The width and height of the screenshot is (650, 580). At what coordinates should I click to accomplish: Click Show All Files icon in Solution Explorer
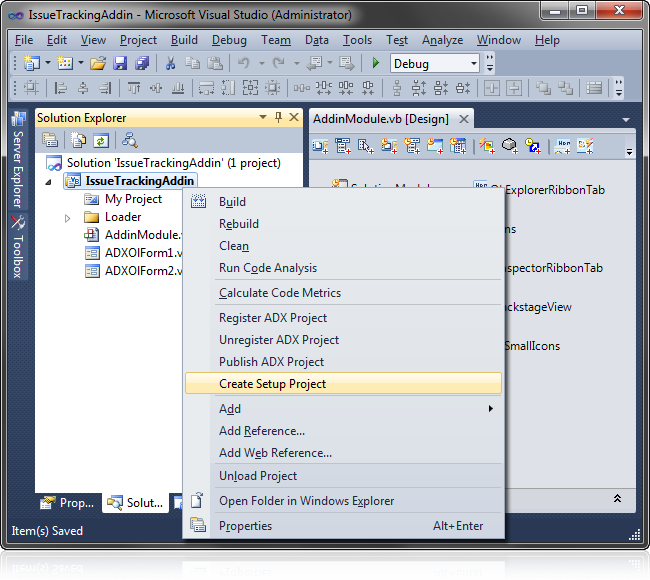(78, 141)
